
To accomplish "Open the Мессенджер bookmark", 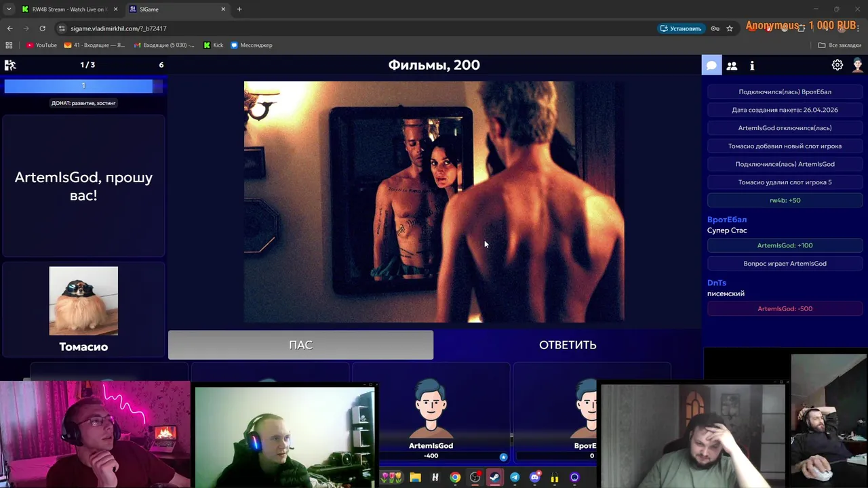I will tap(252, 45).
